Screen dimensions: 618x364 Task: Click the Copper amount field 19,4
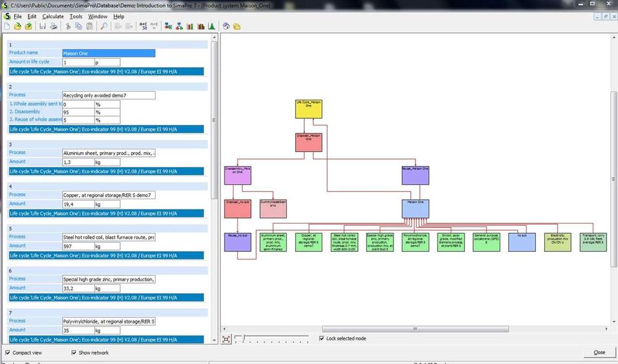[78, 204]
